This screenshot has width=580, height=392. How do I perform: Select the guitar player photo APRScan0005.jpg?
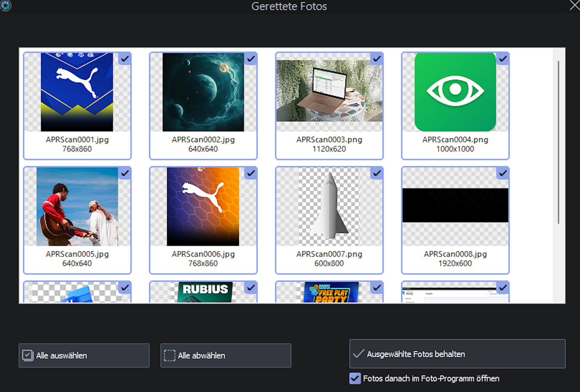(x=77, y=207)
